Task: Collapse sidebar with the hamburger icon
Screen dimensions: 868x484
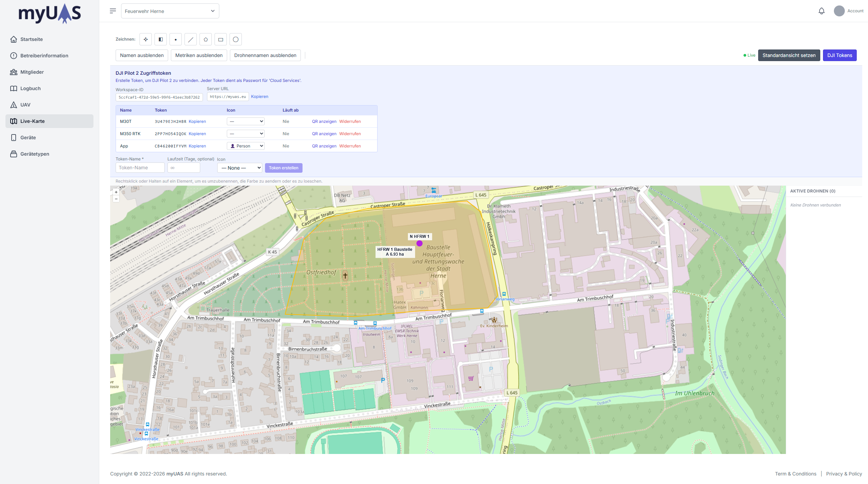Action: click(113, 11)
